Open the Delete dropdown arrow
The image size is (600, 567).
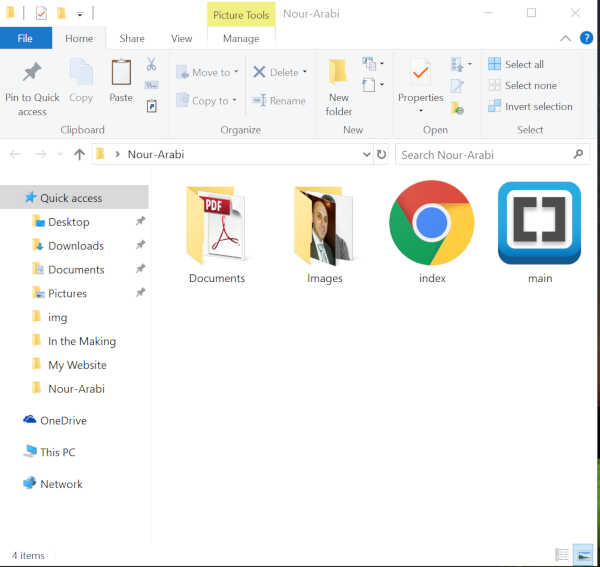pyautogui.click(x=305, y=72)
